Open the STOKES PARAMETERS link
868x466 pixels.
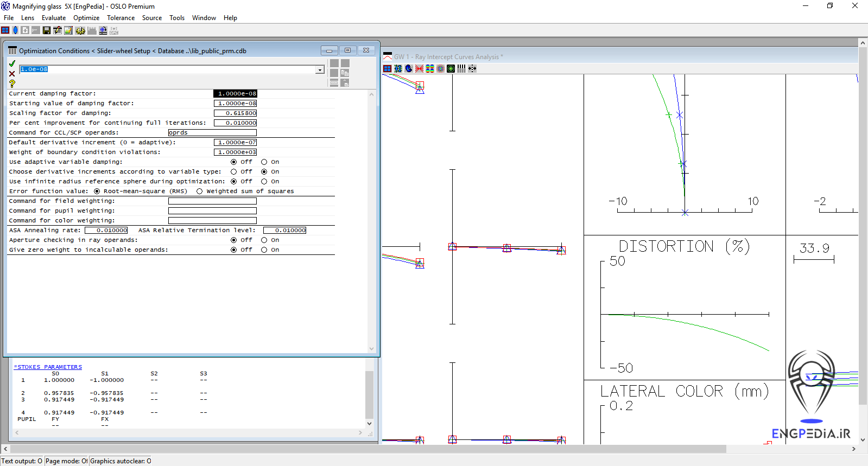click(x=48, y=367)
